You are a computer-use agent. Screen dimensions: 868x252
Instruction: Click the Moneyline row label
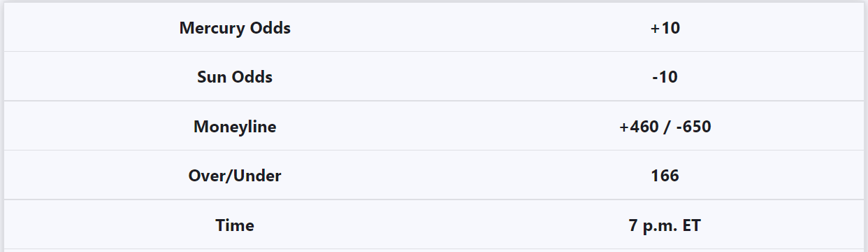coord(235,127)
